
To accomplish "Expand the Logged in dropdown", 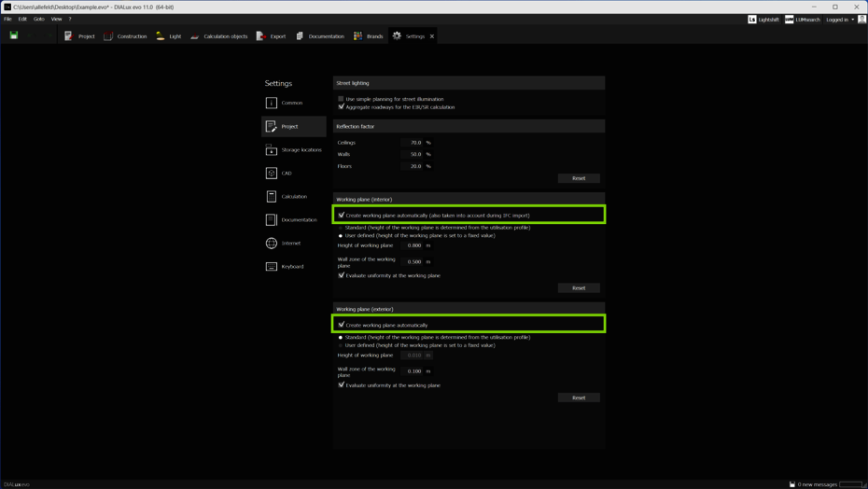I will (x=840, y=20).
